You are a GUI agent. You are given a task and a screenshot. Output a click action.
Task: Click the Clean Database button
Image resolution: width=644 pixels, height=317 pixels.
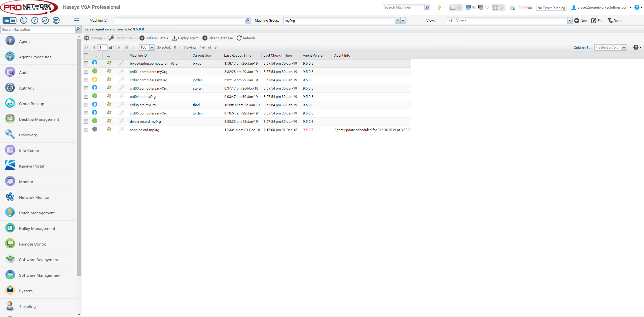tap(218, 38)
